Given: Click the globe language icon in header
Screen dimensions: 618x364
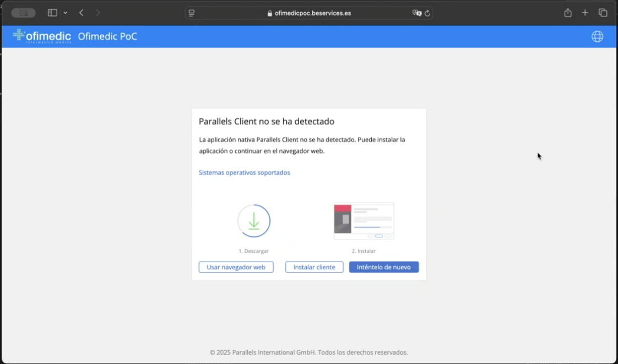Looking at the screenshot, I should tap(597, 37).
